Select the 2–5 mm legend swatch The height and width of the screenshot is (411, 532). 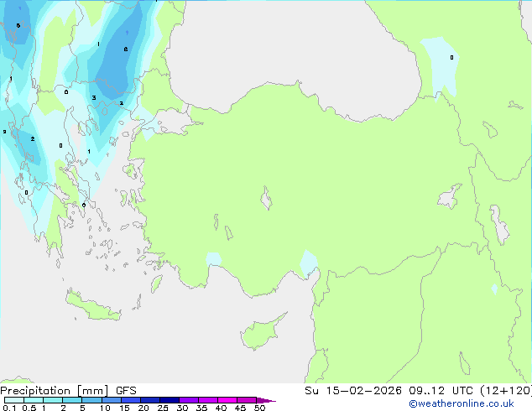click(72, 400)
